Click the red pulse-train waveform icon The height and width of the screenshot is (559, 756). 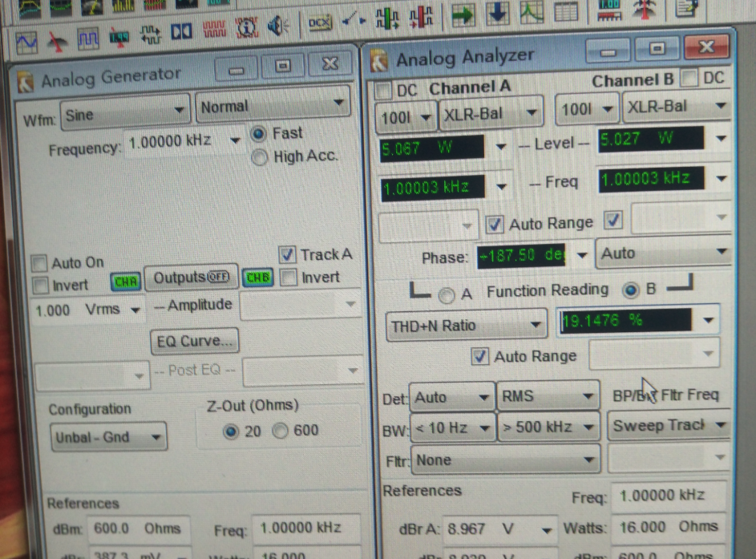(x=214, y=30)
